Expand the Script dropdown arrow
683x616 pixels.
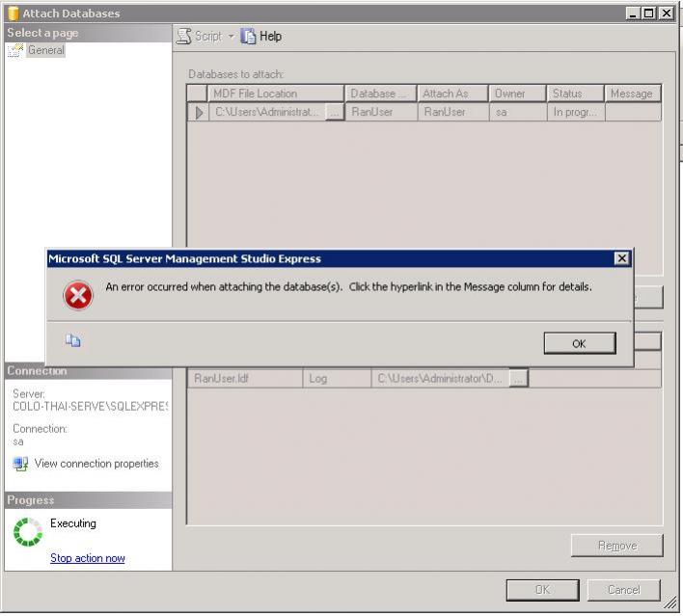point(231,36)
